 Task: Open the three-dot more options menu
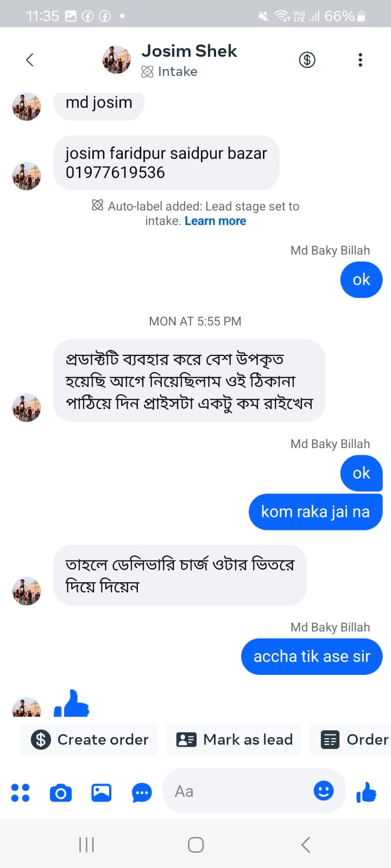[x=360, y=60]
